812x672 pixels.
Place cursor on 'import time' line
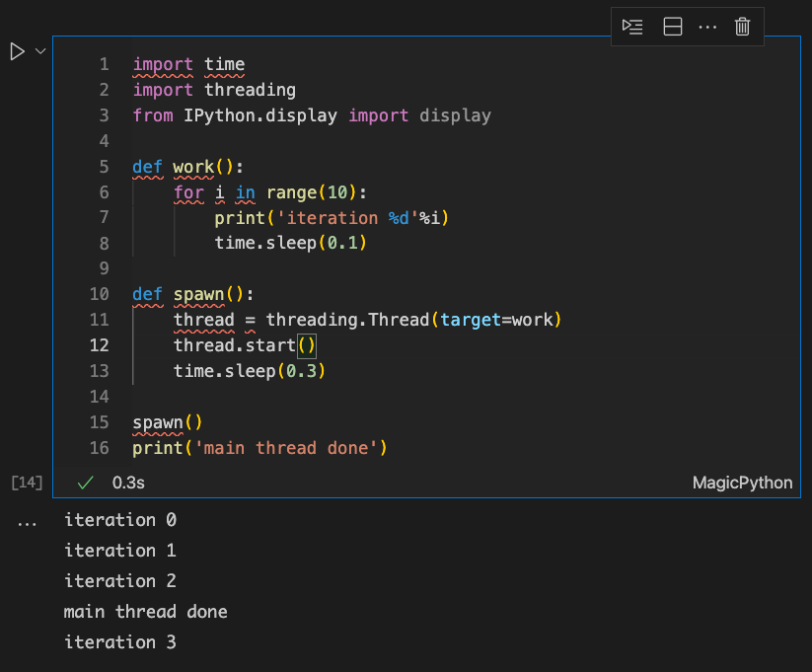(188, 64)
